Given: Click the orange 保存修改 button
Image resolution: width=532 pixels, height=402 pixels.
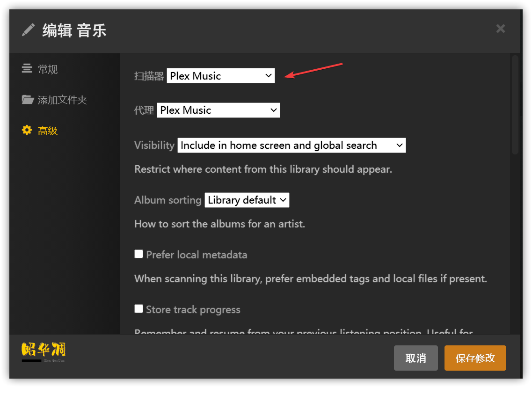Looking at the screenshot, I should (475, 358).
